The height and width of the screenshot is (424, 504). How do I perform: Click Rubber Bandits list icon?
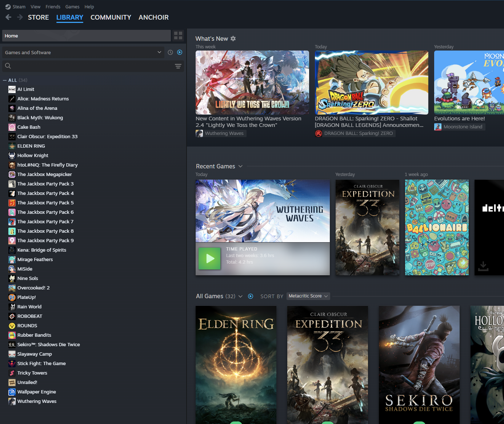coord(12,335)
